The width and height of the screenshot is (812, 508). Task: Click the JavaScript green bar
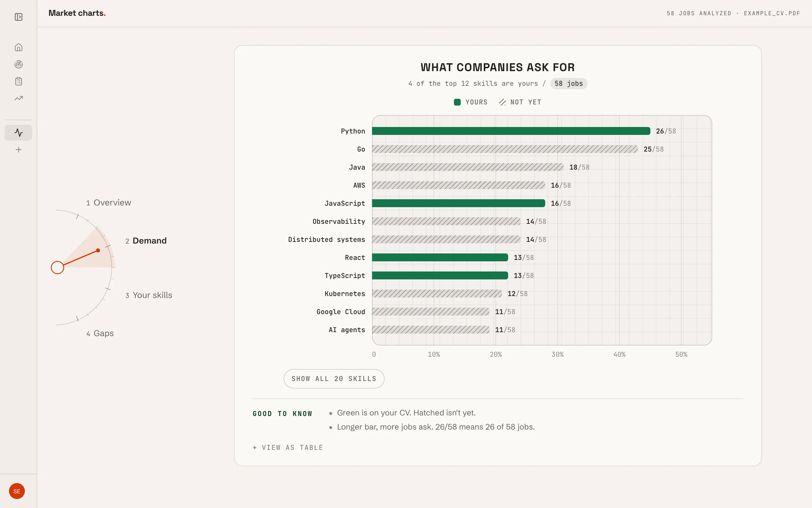(x=459, y=203)
